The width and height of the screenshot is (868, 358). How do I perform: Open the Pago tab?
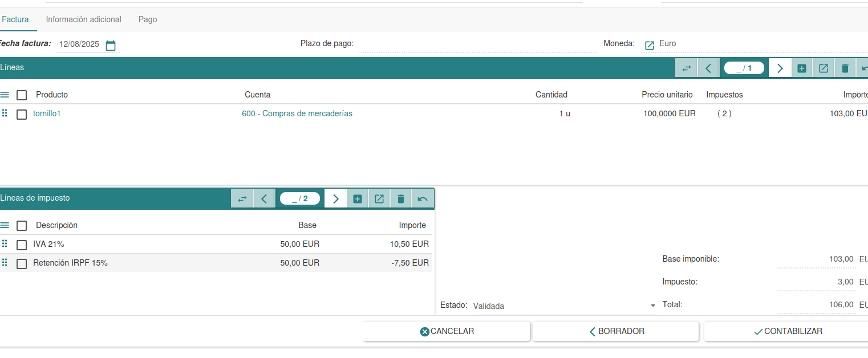[148, 19]
